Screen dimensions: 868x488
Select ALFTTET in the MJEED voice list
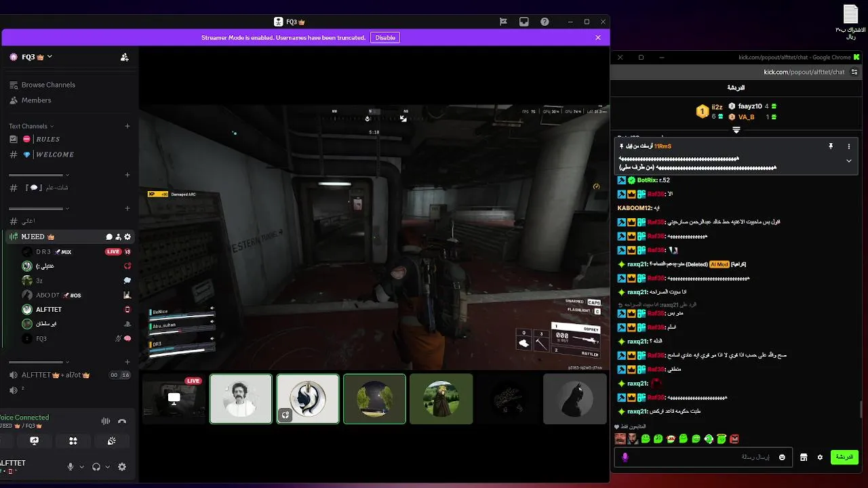point(49,309)
